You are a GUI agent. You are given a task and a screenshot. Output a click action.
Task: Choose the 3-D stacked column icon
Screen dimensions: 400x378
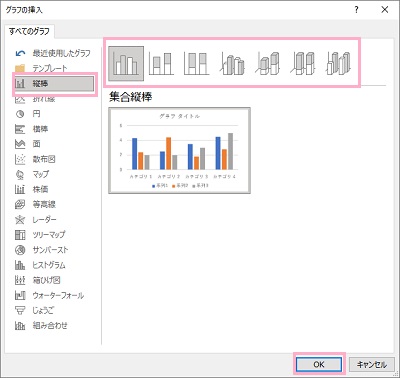tap(267, 64)
